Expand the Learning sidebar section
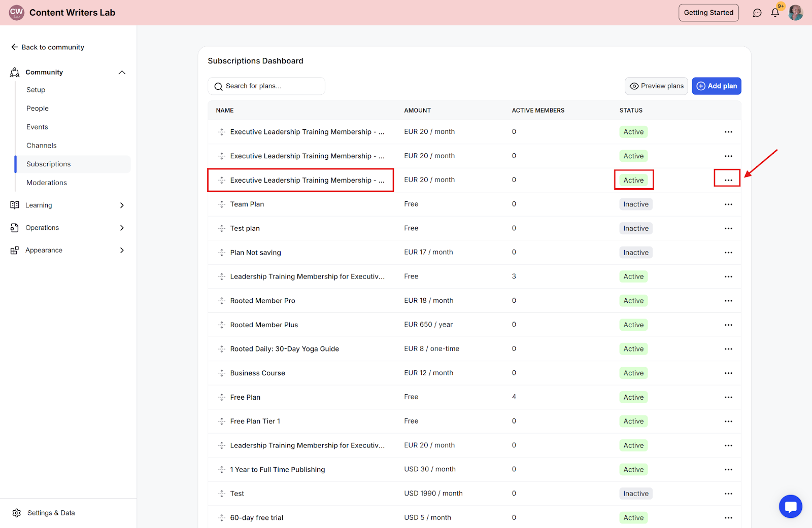The image size is (812, 528). coord(122,205)
